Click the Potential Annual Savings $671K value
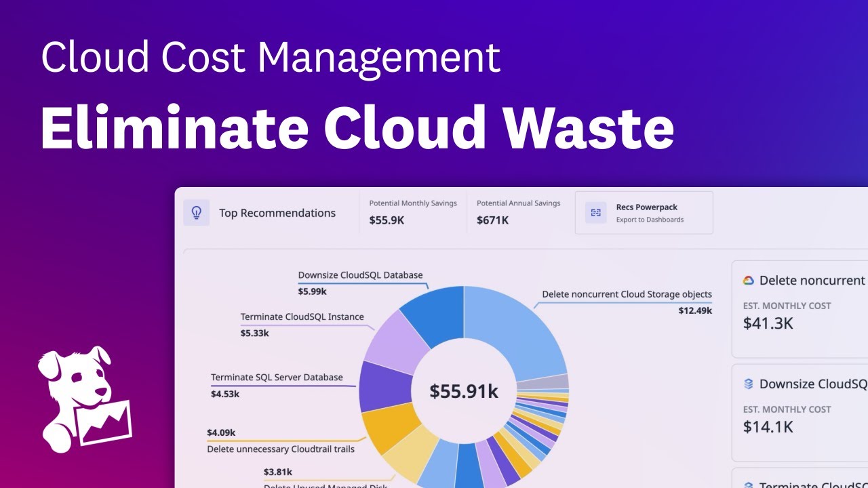Image resolution: width=868 pixels, height=488 pixels. pos(492,220)
